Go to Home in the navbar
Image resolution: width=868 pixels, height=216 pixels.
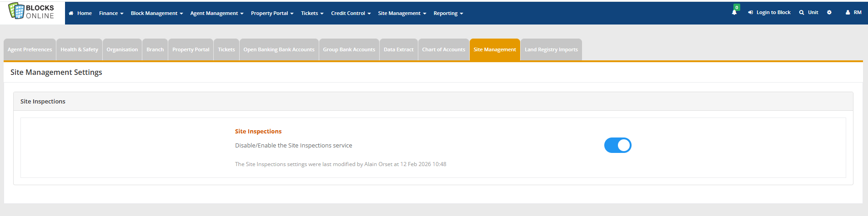tap(80, 13)
